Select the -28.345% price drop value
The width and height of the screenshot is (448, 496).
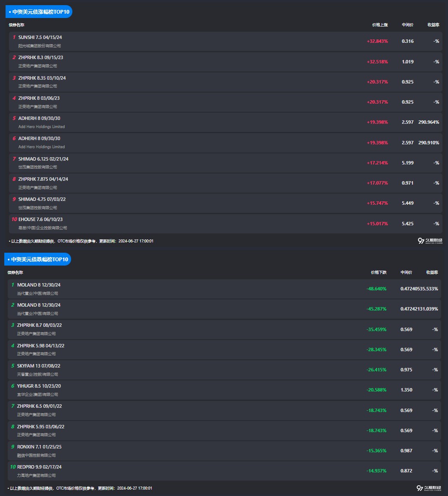click(x=376, y=350)
